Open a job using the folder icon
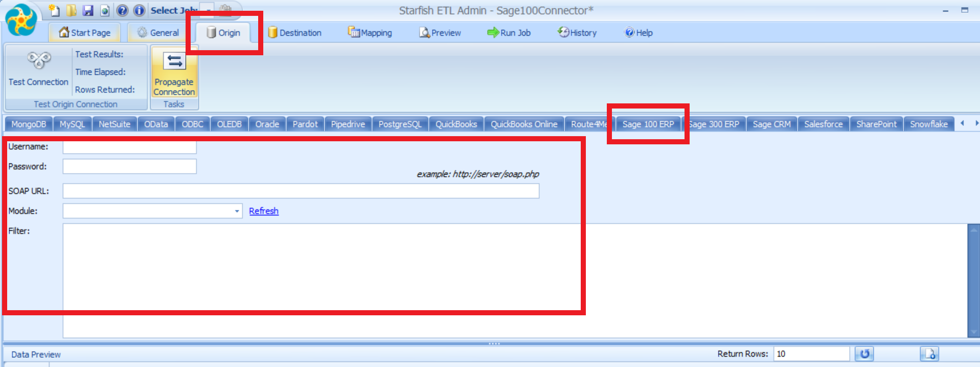This screenshot has height=367, width=980. 71,10
